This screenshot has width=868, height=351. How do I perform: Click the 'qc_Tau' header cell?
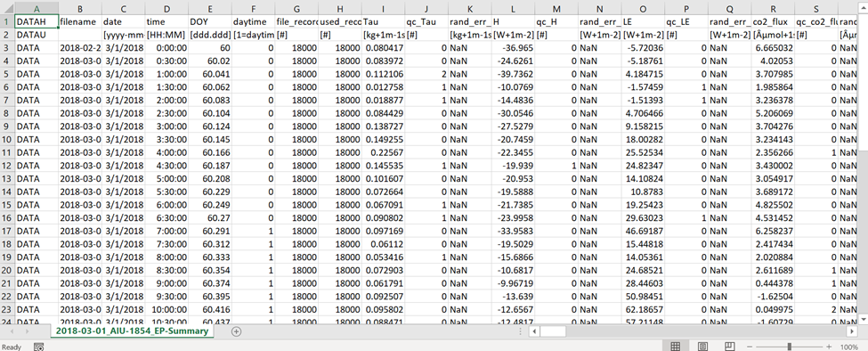click(x=426, y=22)
